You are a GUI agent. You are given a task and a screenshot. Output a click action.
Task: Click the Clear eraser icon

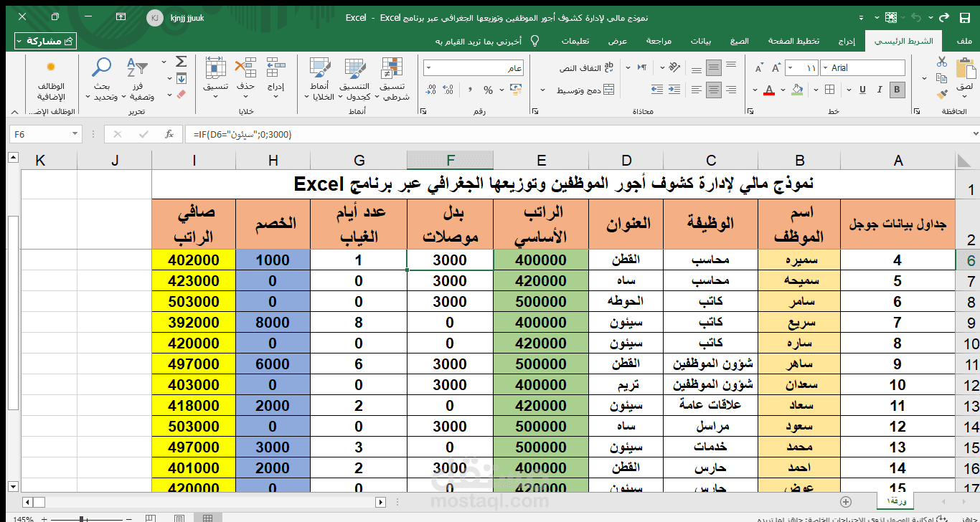click(181, 94)
